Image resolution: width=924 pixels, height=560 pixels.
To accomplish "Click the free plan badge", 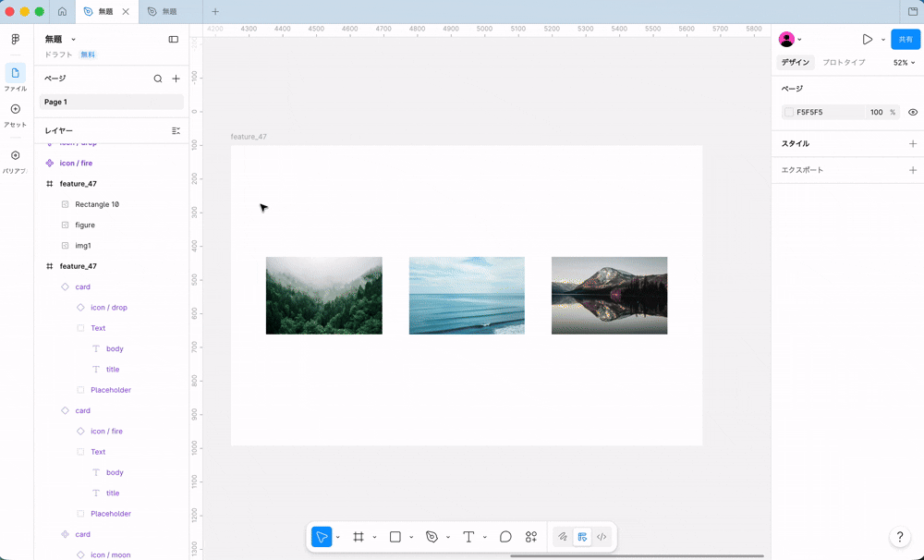I will click(x=88, y=55).
